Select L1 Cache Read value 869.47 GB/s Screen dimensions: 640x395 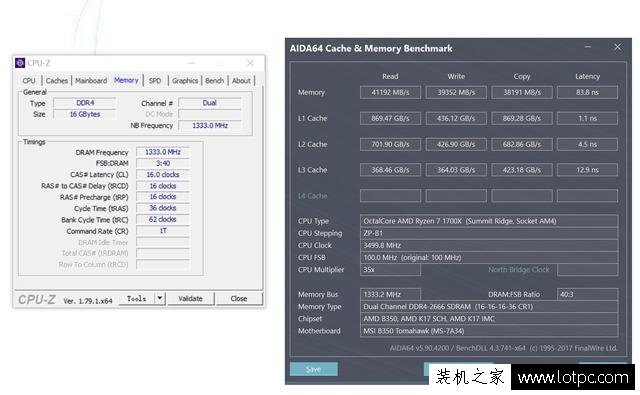pyautogui.click(x=390, y=118)
